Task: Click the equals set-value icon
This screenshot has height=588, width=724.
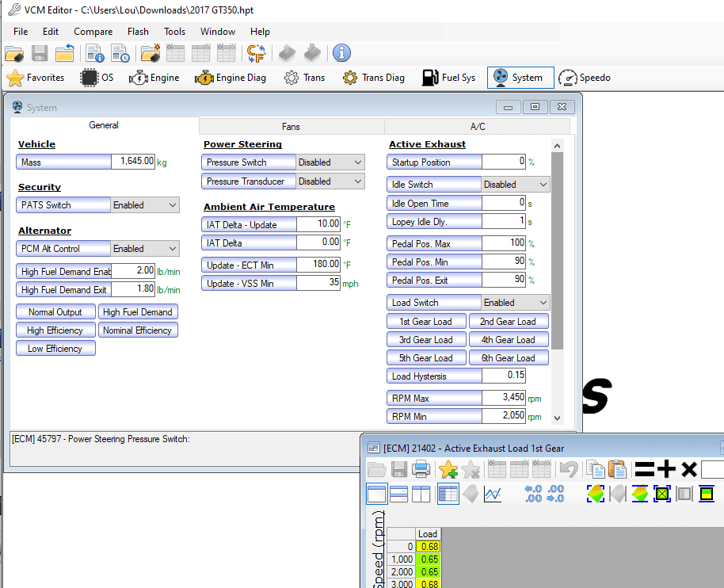Action: click(645, 469)
